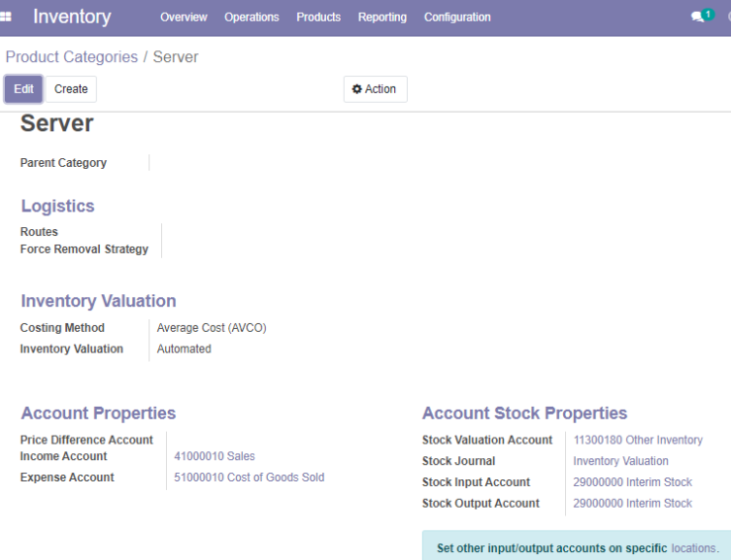The height and width of the screenshot is (560, 731).
Task: Go back to Product Categories breadcrumb
Action: coord(72,57)
